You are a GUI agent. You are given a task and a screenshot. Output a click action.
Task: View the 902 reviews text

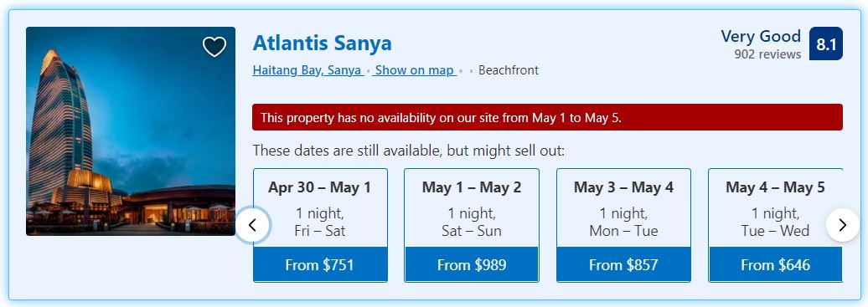[x=767, y=54]
